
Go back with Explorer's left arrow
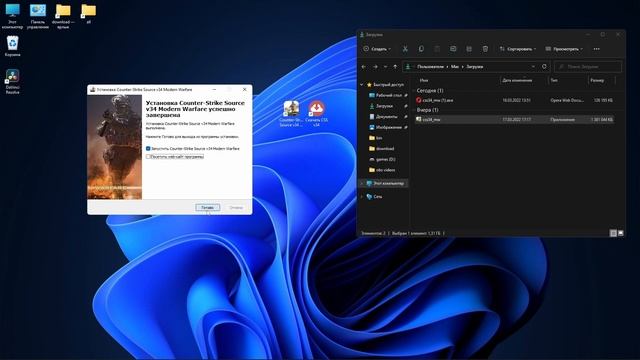(364, 67)
